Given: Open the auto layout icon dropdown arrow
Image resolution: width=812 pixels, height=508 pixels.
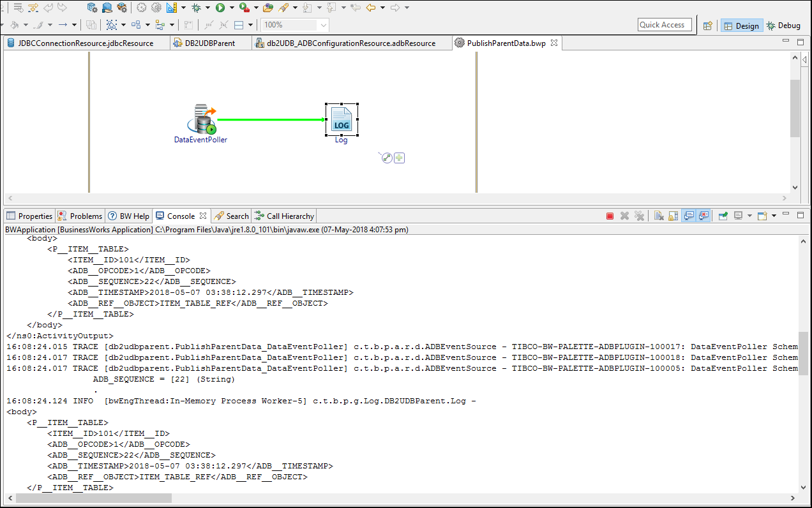Looking at the screenshot, I should (x=124, y=25).
